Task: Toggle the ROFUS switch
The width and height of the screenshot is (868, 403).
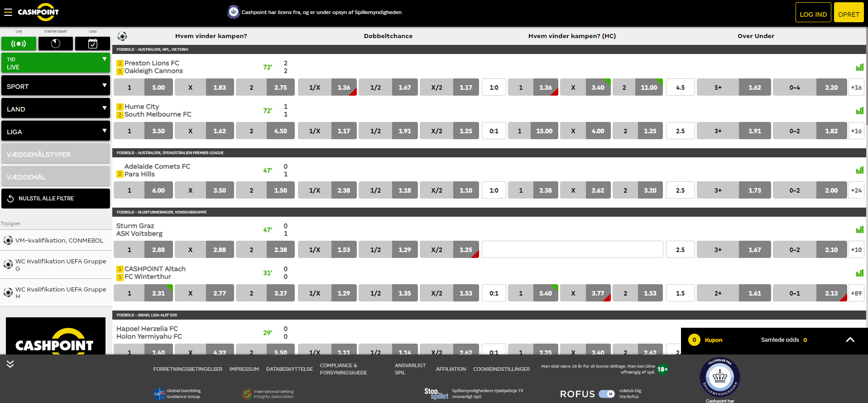Action: point(607,393)
